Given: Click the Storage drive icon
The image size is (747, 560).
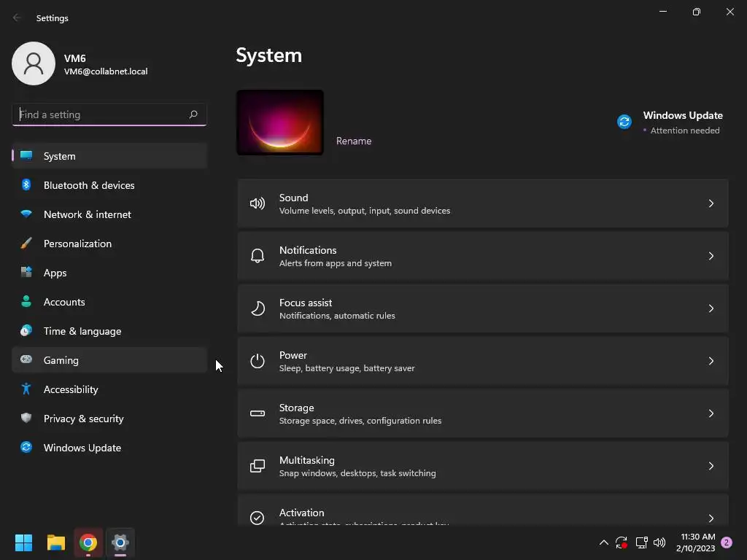Looking at the screenshot, I should 258,413.
